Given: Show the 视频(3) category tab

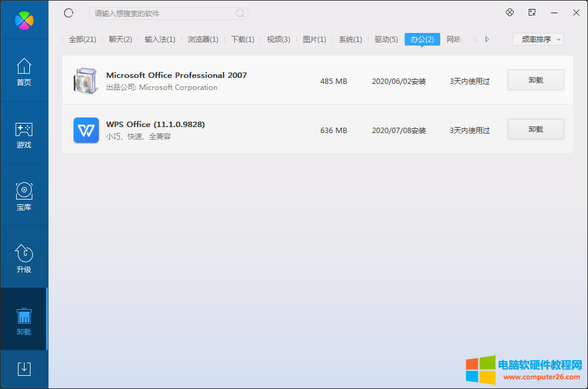Looking at the screenshot, I should point(278,40).
